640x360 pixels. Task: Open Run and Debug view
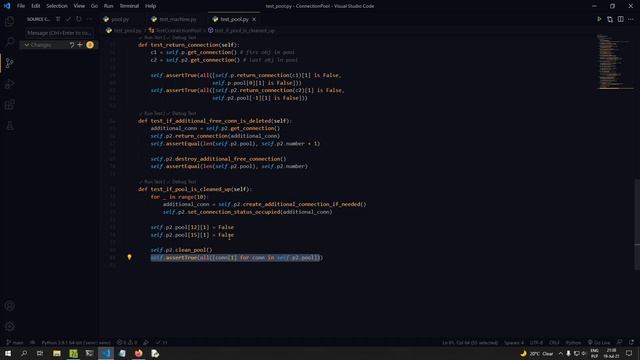tap(9, 84)
